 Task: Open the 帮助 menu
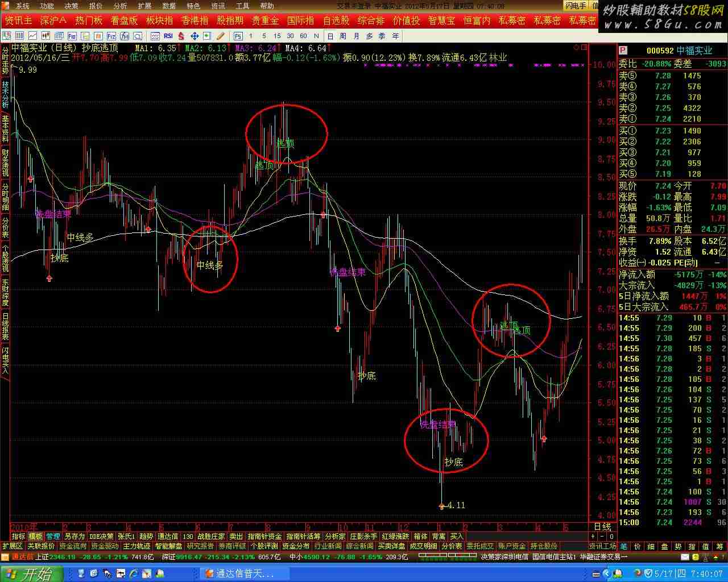click(x=267, y=6)
